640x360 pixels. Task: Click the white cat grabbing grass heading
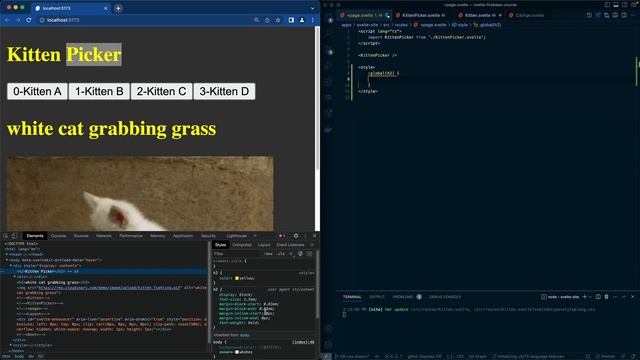pos(111,129)
